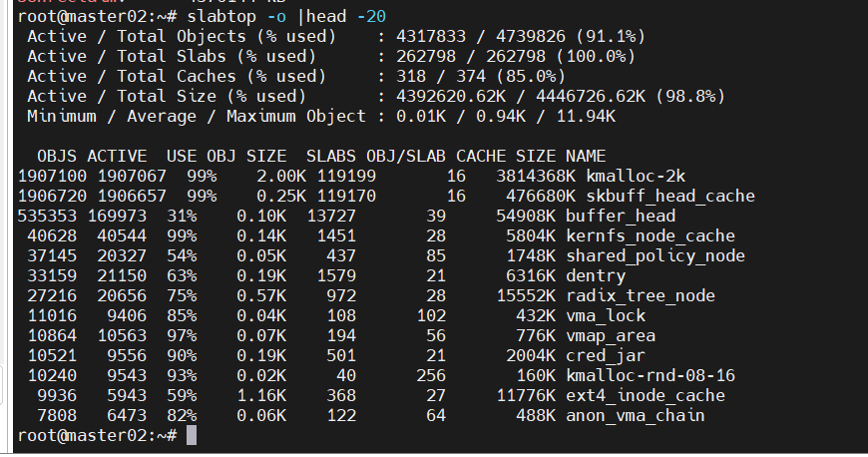Image resolution: width=868 pixels, height=457 pixels.
Task: Click the 'buffer_head' row name
Action: coord(621,217)
